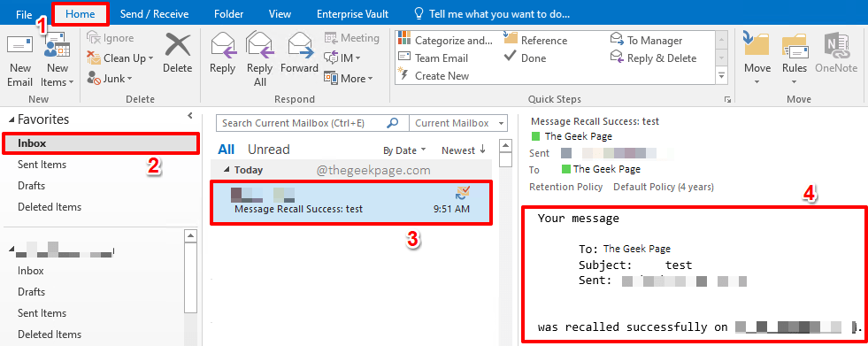
Task: Click the Clean Up icon
Action: (94, 58)
